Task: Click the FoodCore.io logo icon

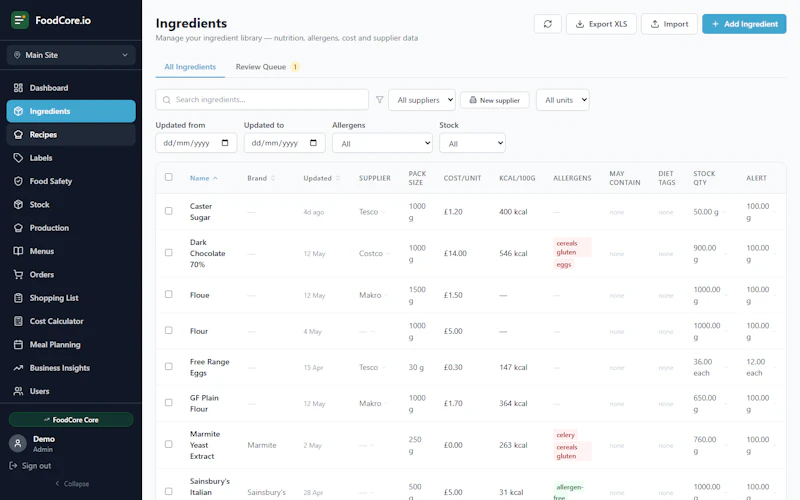Action: click(20, 20)
